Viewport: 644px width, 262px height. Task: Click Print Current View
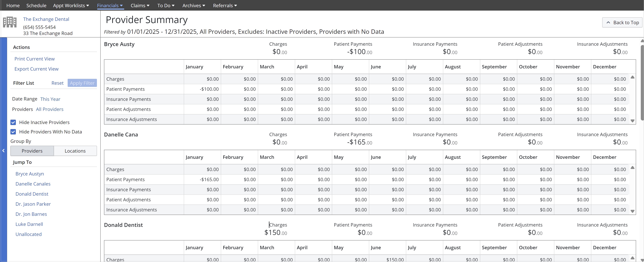click(34, 59)
